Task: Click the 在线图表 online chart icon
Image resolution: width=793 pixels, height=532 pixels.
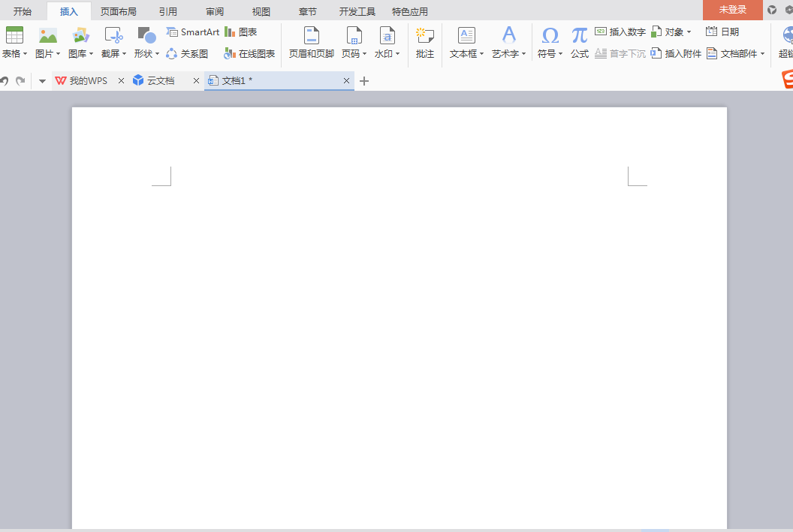Action: 230,54
